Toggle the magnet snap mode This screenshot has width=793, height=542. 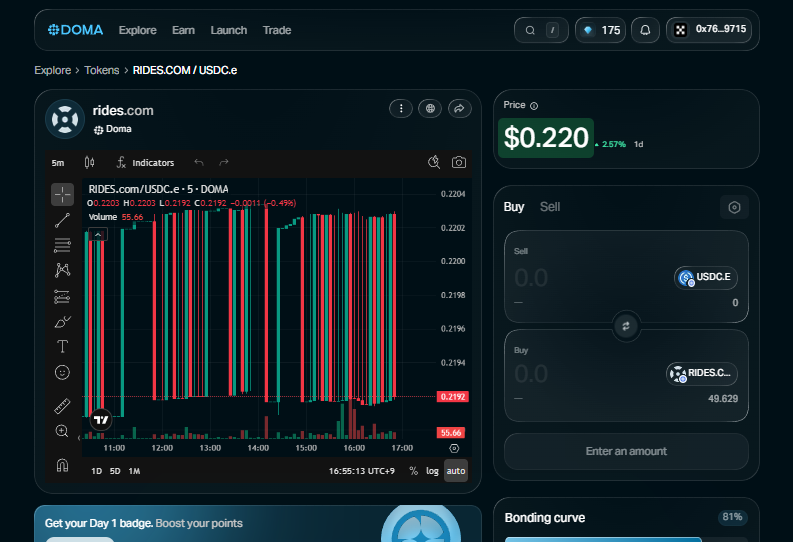62,465
